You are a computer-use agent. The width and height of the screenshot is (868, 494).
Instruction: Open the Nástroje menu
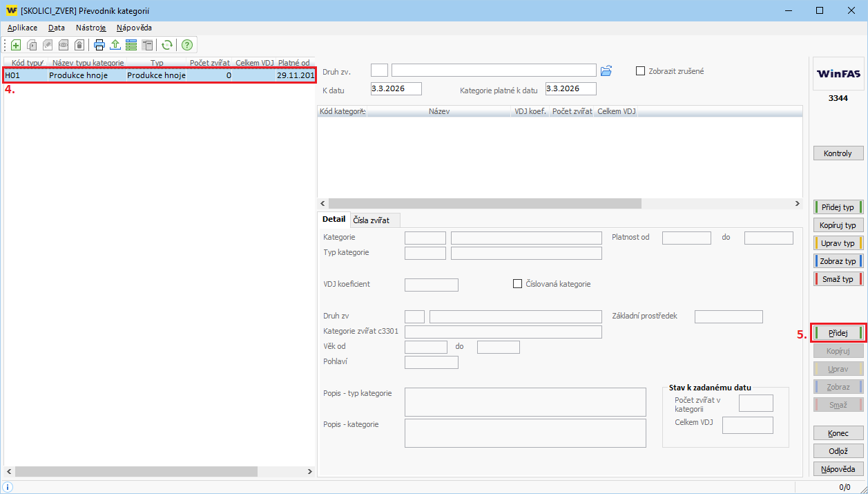point(90,28)
